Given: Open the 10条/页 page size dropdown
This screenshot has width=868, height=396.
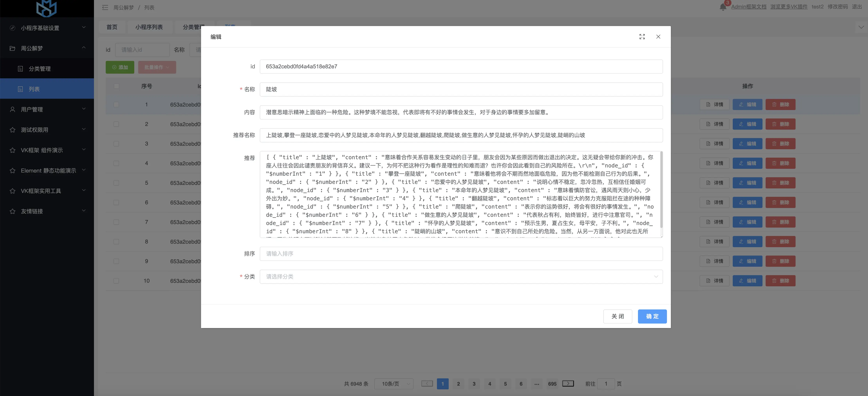Looking at the screenshot, I should [x=393, y=384].
